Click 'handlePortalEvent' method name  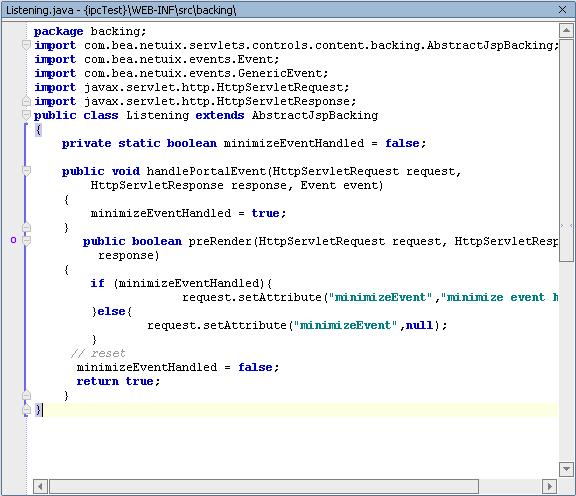point(206,171)
